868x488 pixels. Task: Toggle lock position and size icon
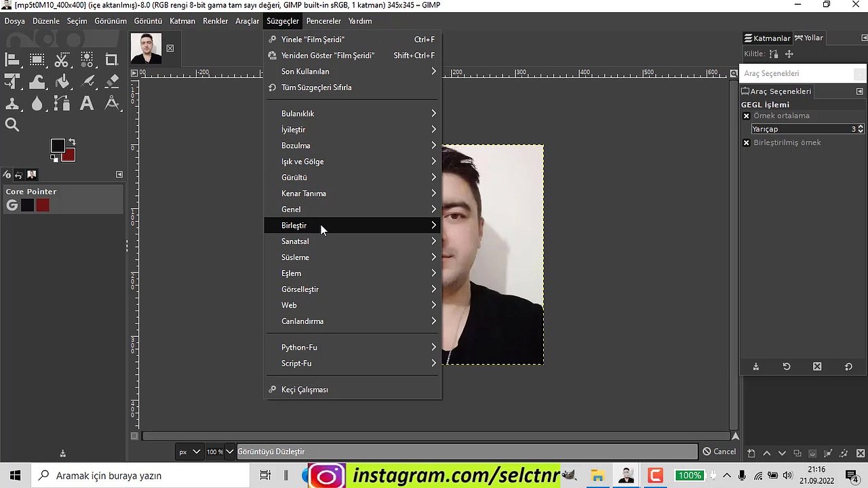[789, 54]
